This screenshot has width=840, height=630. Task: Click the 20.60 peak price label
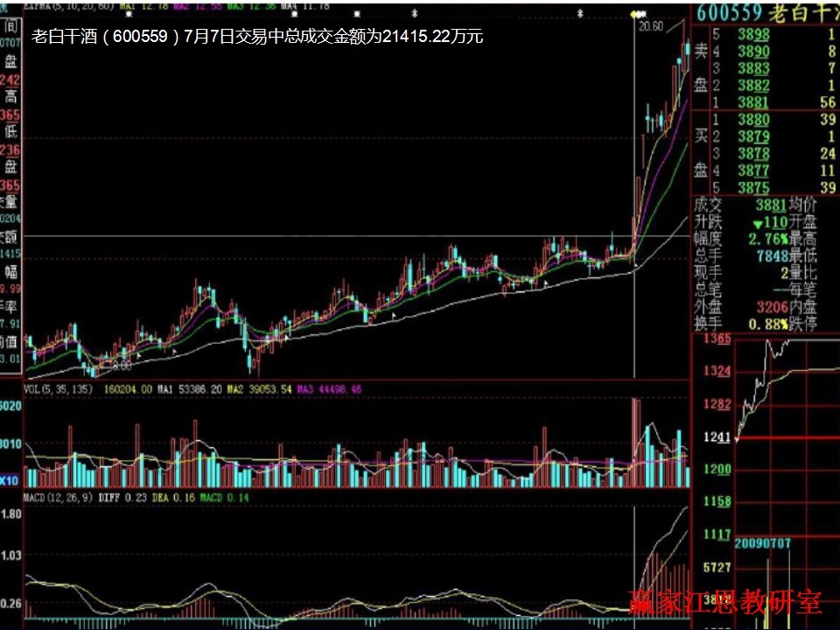650,27
